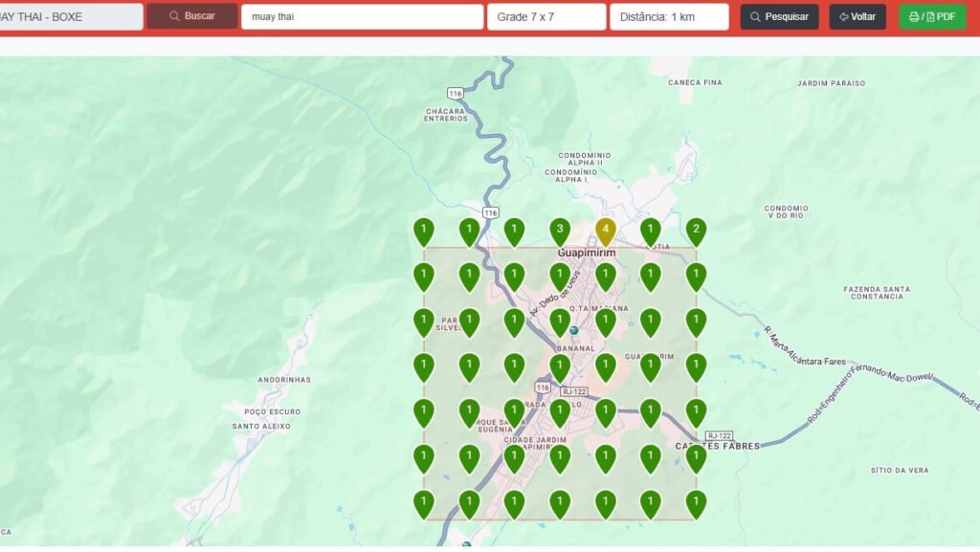Click the MUAY THAI - BOXE category field
The height and width of the screenshot is (552, 980).
click(69, 16)
